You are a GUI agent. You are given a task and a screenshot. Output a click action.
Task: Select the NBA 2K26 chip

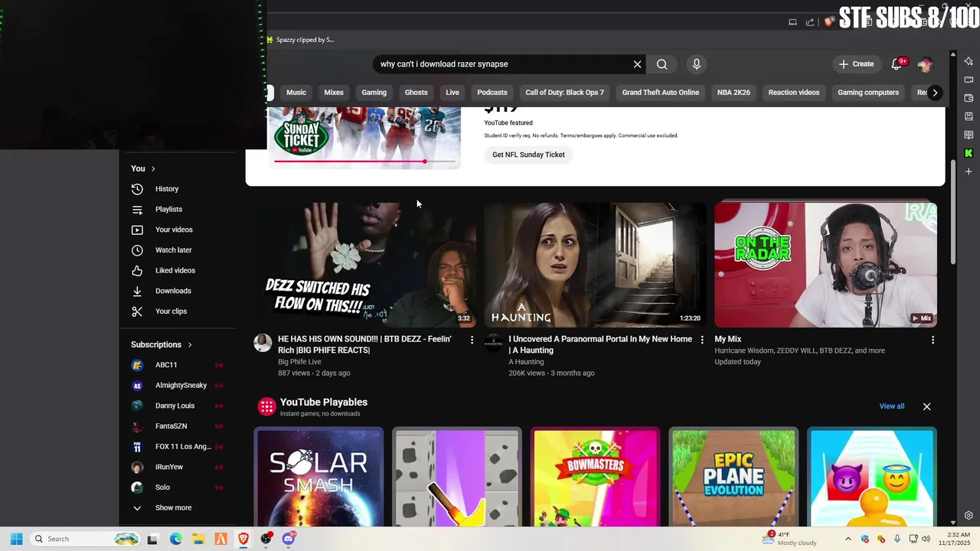tap(733, 93)
